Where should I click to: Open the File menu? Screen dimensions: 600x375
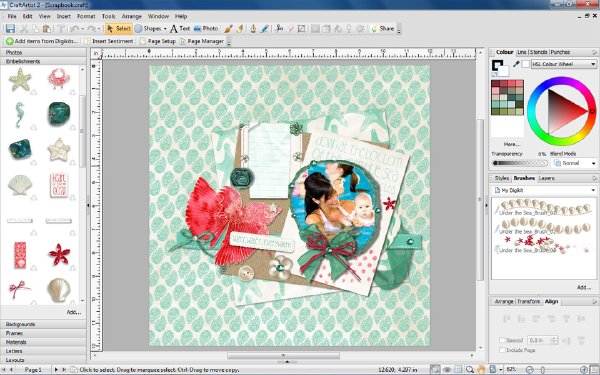coord(12,16)
